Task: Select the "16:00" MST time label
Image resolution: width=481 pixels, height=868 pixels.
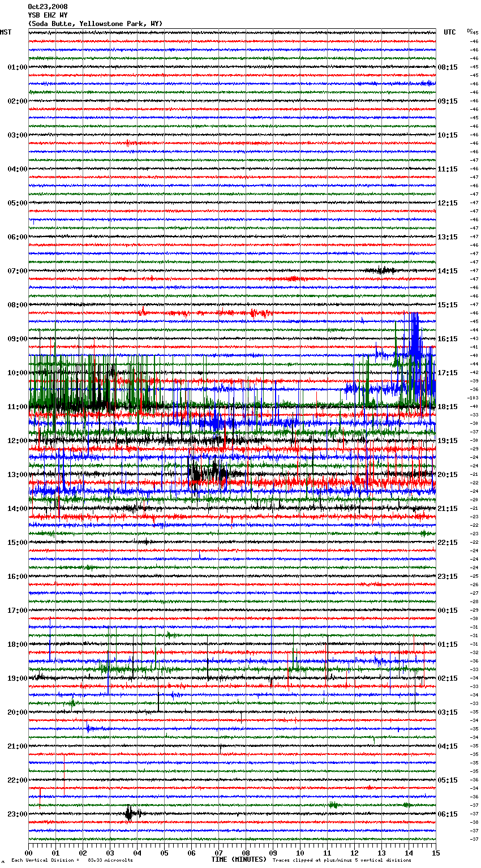Action: pyautogui.click(x=18, y=577)
